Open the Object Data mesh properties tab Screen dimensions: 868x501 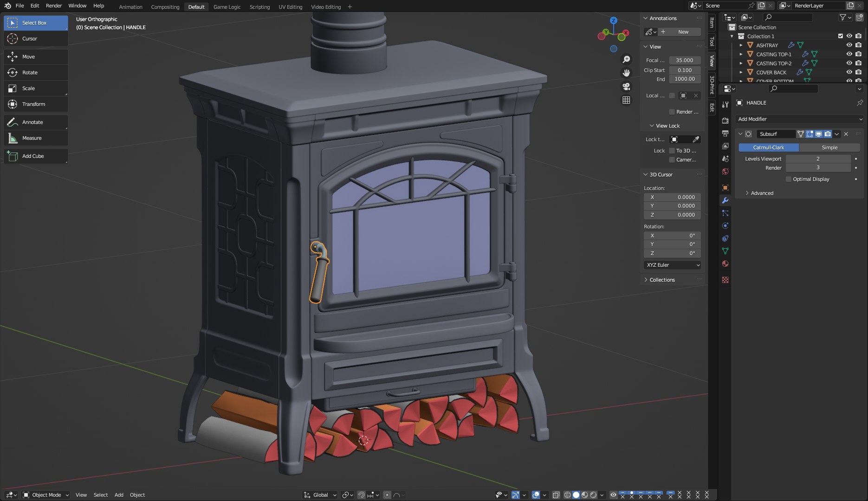[725, 251]
